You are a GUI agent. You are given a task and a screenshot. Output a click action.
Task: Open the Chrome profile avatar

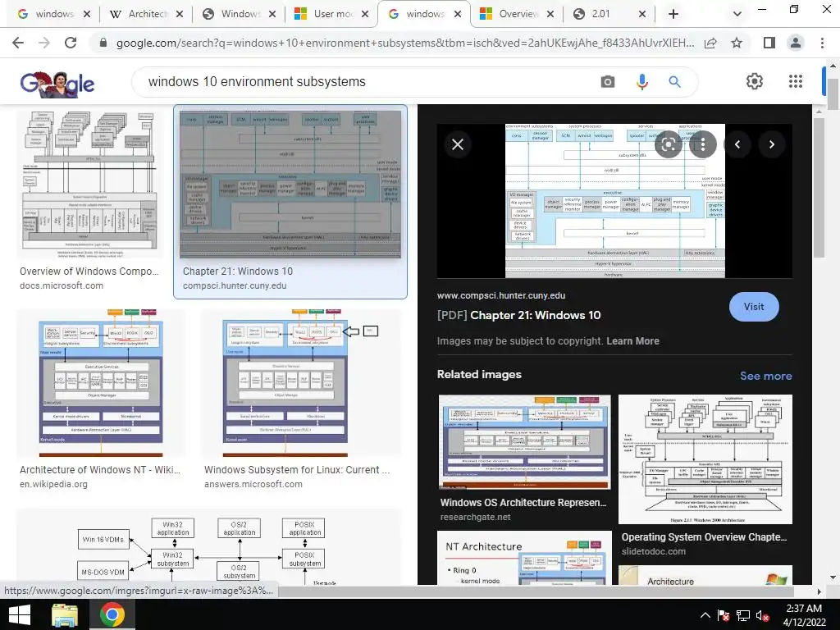pos(796,43)
